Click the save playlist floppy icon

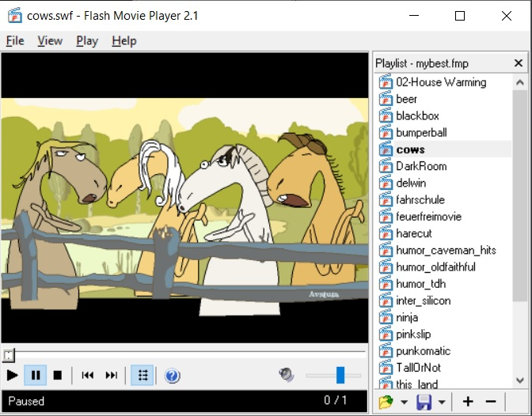point(424,402)
